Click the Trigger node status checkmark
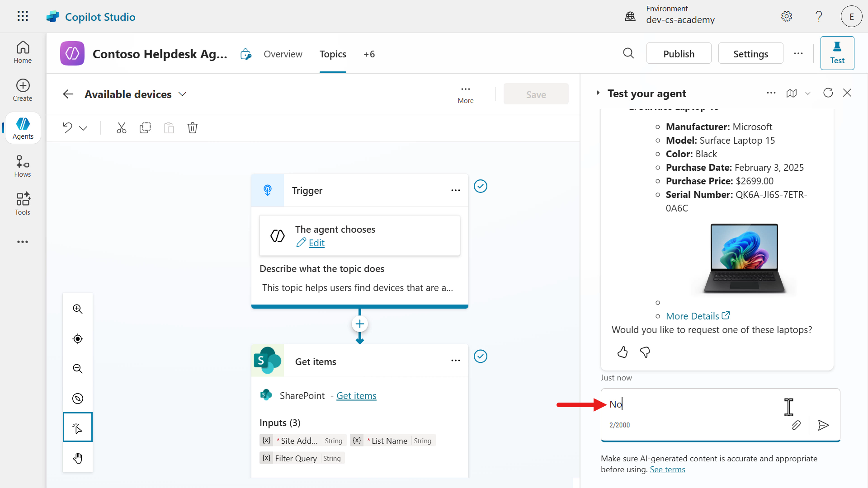Image resolution: width=868 pixels, height=488 pixels. coord(480,186)
